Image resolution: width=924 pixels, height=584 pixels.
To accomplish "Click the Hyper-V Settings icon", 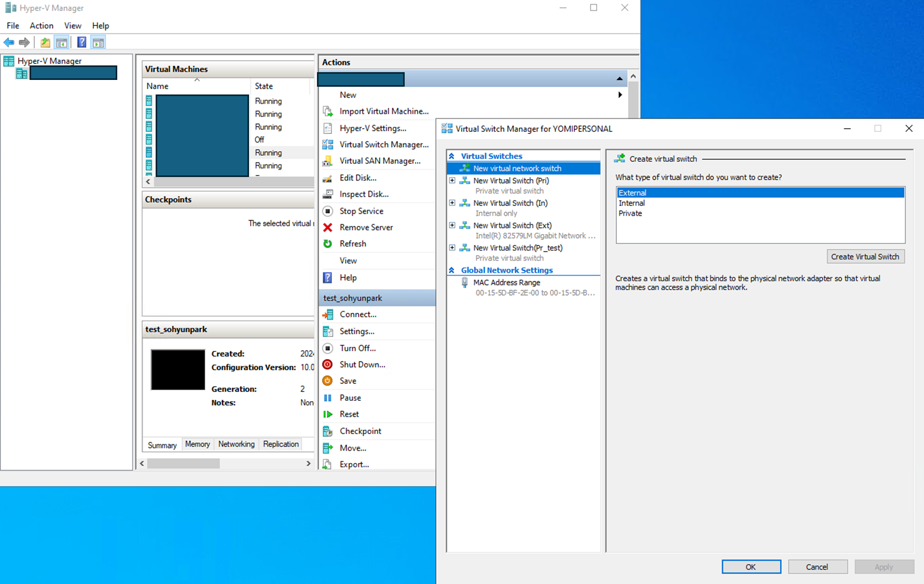I will pos(328,128).
